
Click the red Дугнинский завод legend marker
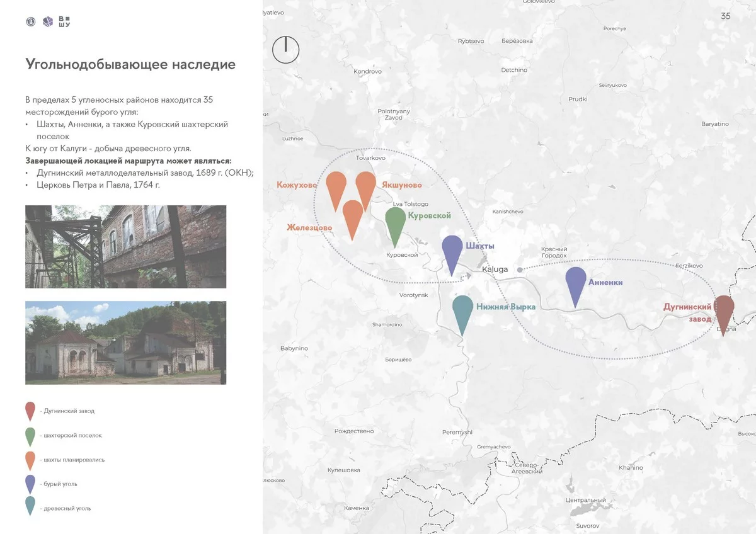tap(30, 411)
